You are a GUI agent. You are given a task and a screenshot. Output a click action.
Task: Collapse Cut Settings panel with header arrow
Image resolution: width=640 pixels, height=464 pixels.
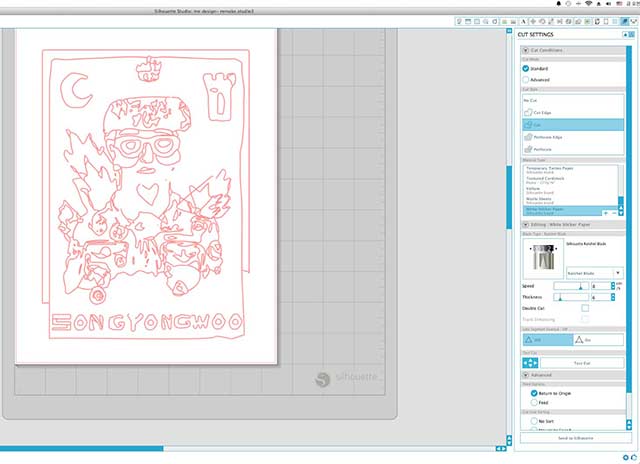coord(625,35)
